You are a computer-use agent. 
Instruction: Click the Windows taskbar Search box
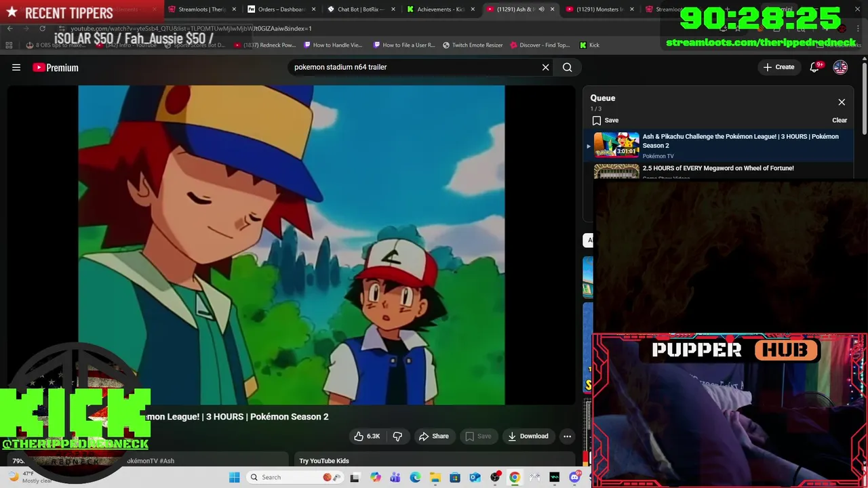pos(295,477)
